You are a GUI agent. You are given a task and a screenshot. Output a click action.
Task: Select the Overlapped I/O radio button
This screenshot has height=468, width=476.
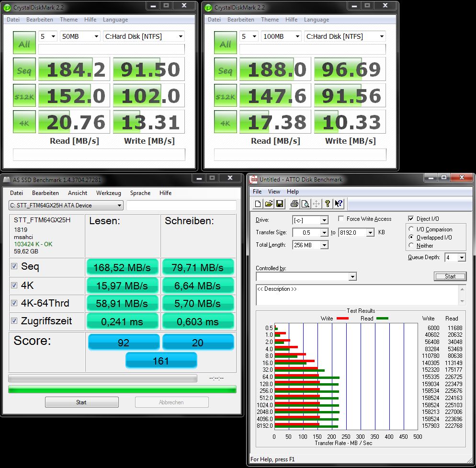[411, 237]
